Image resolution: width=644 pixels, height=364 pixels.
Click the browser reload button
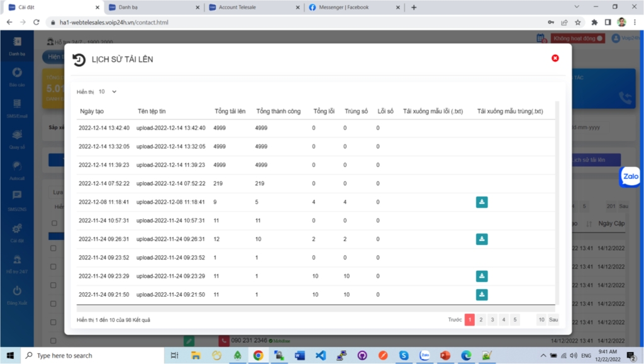36,22
